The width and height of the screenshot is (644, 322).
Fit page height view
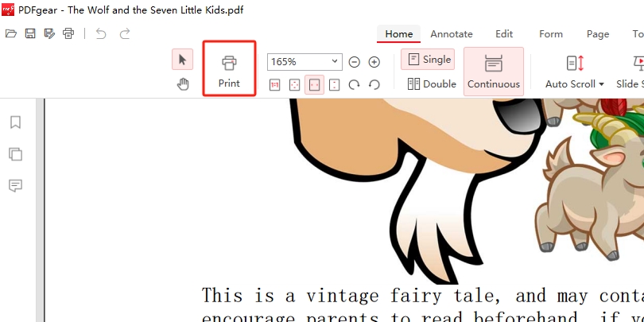(x=334, y=85)
